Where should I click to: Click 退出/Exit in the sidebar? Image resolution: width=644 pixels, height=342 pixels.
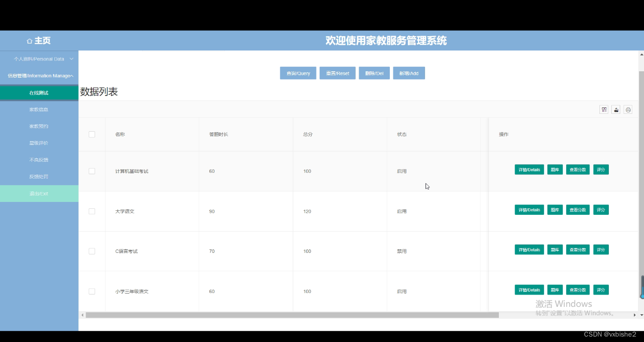(x=39, y=194)
